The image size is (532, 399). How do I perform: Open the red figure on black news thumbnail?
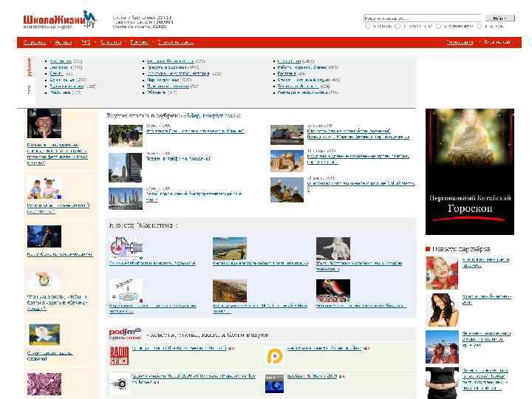click(332, 290)
